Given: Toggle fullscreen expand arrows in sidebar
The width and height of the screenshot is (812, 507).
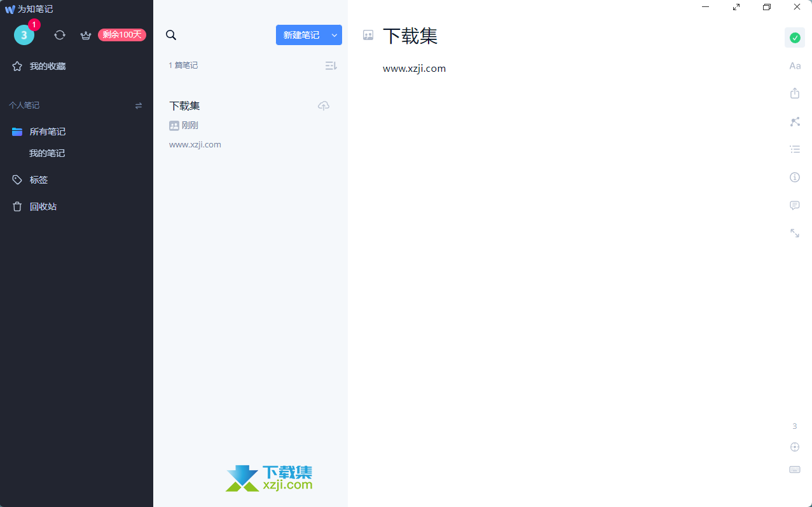Looking at the screenshot, I should [x=795, y=233].
